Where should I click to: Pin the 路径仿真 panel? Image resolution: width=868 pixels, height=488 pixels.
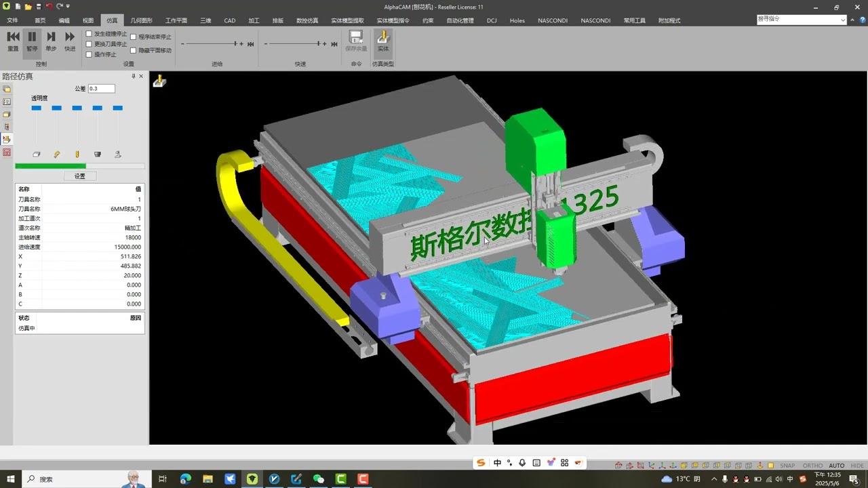[x=134, y=77]
